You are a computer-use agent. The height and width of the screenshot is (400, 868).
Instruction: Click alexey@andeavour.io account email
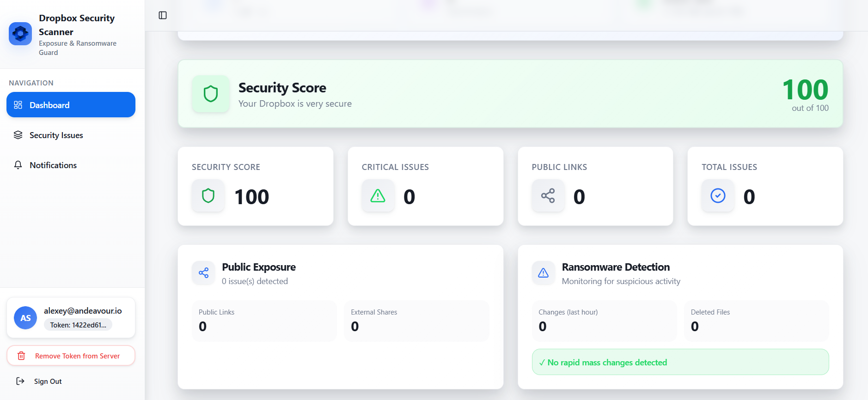(83, 311)
